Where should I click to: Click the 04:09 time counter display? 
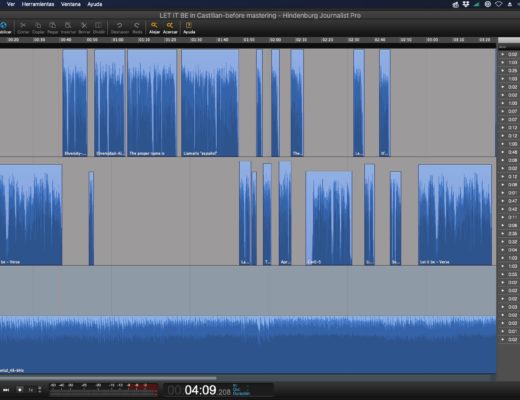tap(200, 390)
